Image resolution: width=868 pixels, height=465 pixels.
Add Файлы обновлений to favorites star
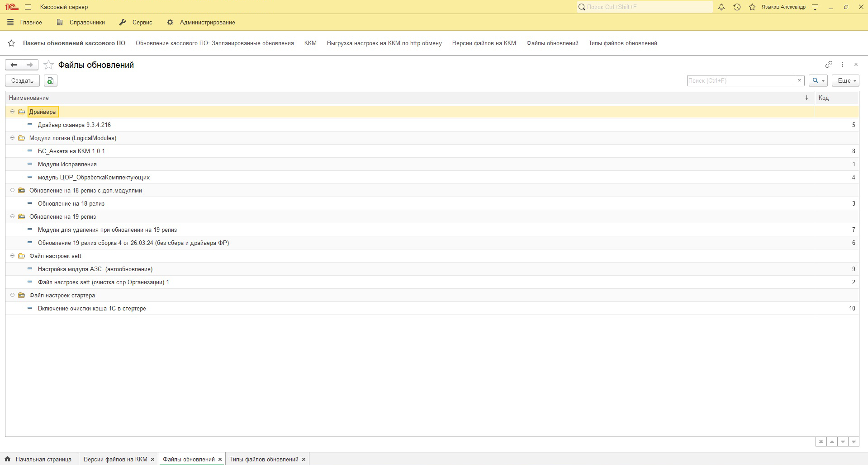coord(48,65)
